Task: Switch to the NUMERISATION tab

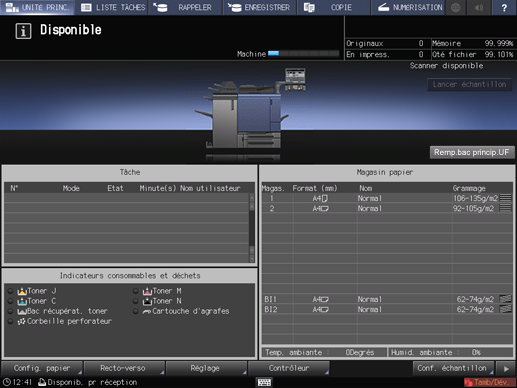Action: [x=408, y=7]
